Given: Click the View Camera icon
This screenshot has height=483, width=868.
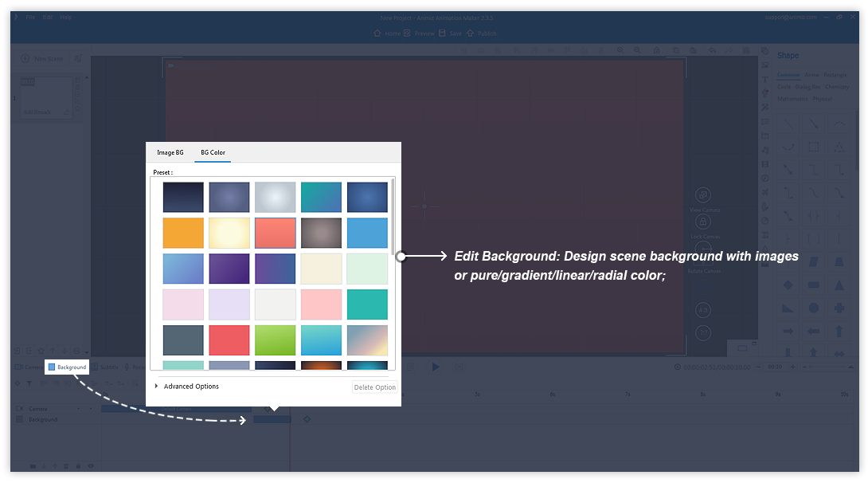Looking at the screenshot, I should [x=703, y=195].
